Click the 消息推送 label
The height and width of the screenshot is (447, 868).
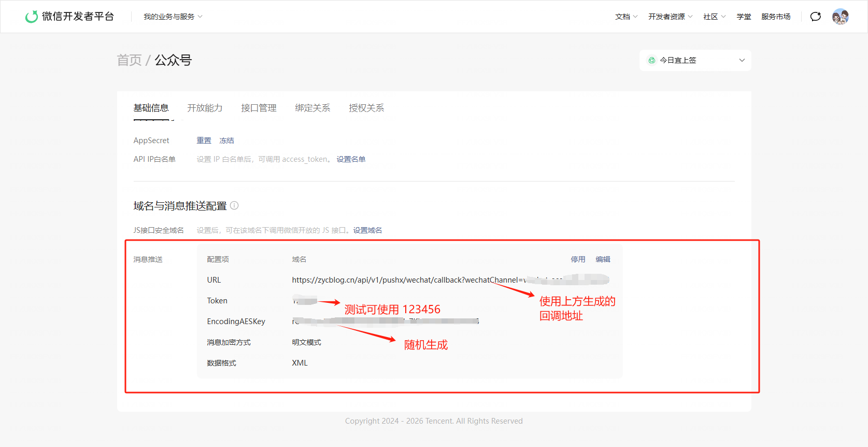[x=148, y=259]
